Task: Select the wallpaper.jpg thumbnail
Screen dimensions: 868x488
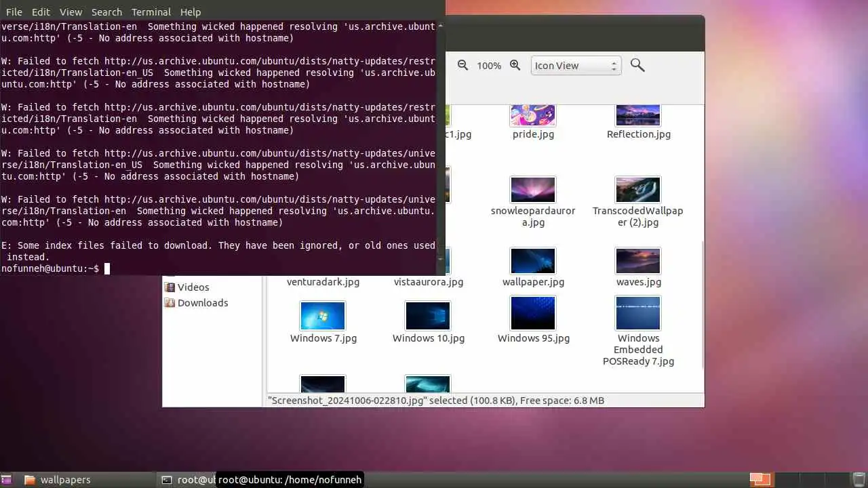Action: 533,261
